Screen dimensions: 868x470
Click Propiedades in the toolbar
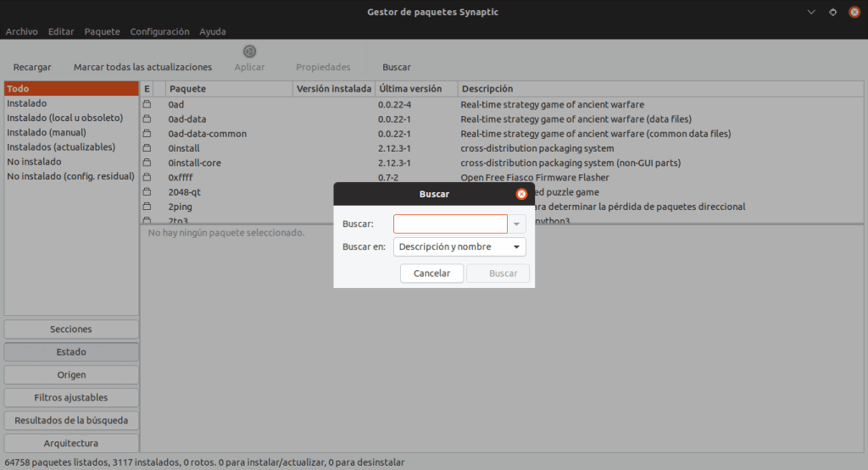[x=323, y=67]
